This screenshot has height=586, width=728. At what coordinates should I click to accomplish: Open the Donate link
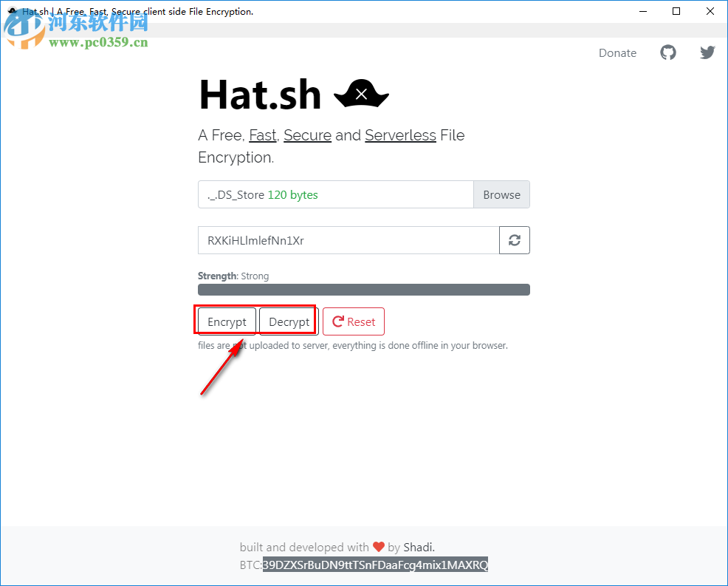(x=617, y=52)
